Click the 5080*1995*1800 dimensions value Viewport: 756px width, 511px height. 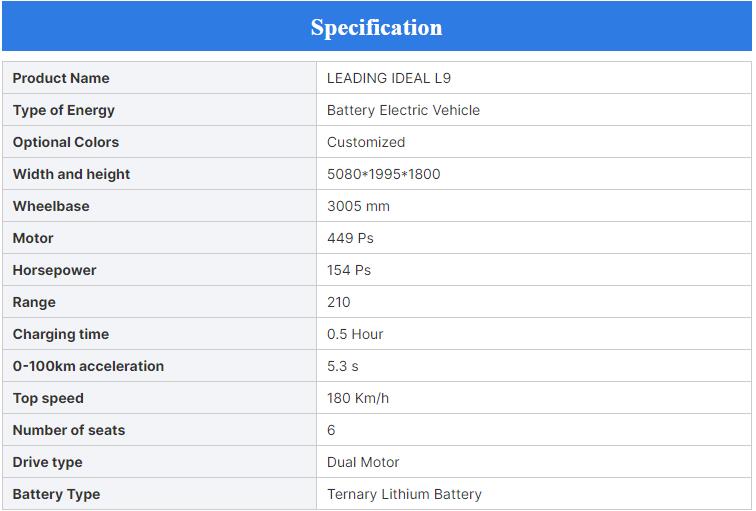(x=383, y=174)
